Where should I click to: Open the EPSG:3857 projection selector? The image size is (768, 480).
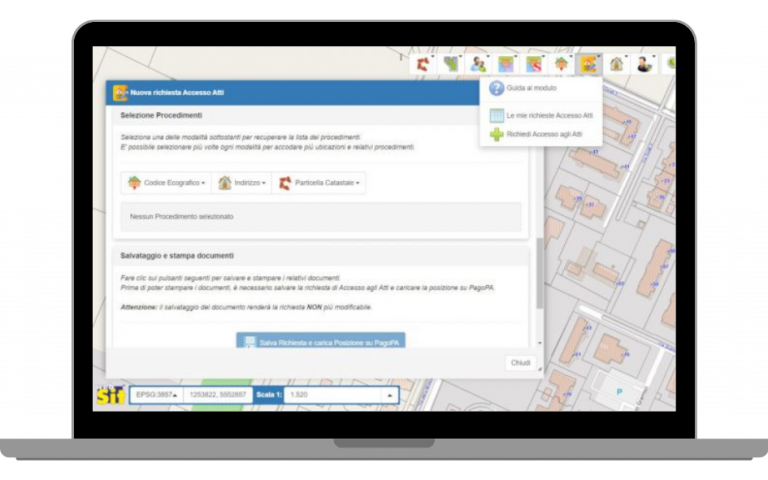click(x=156, y=395)
